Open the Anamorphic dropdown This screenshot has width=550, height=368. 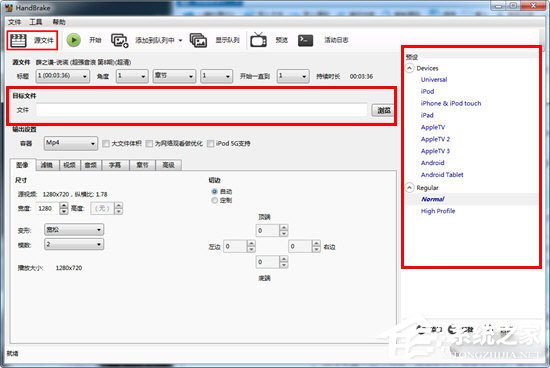click(74, 230)
